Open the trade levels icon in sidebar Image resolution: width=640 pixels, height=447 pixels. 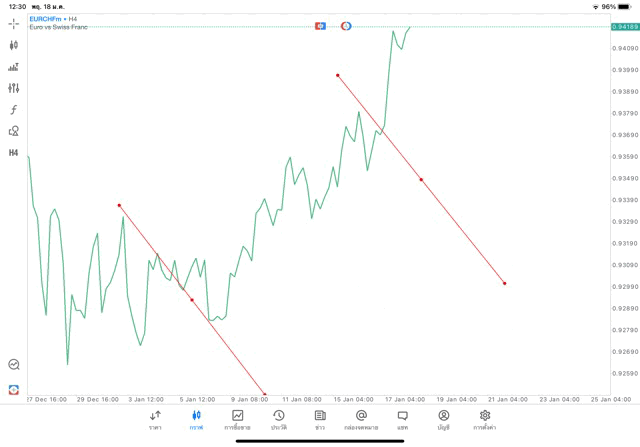(x=14, y=67)
